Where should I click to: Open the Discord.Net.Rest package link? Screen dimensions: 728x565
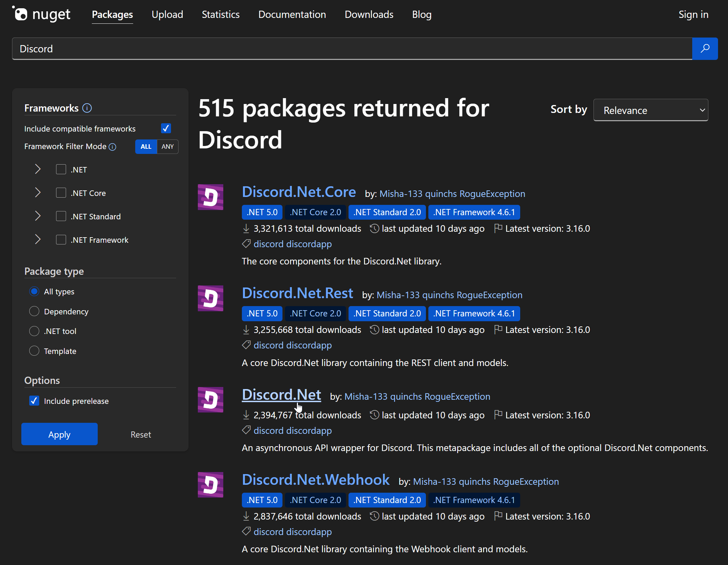tap(297, 293)
